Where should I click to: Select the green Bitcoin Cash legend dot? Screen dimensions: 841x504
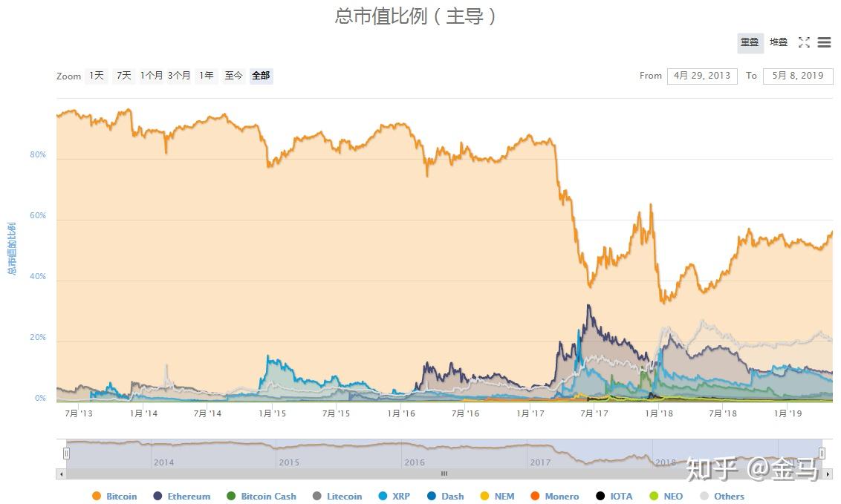point(232,496)
